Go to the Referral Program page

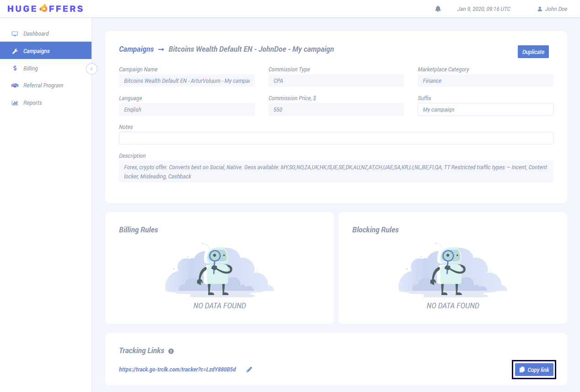click(x=43, y=86)
